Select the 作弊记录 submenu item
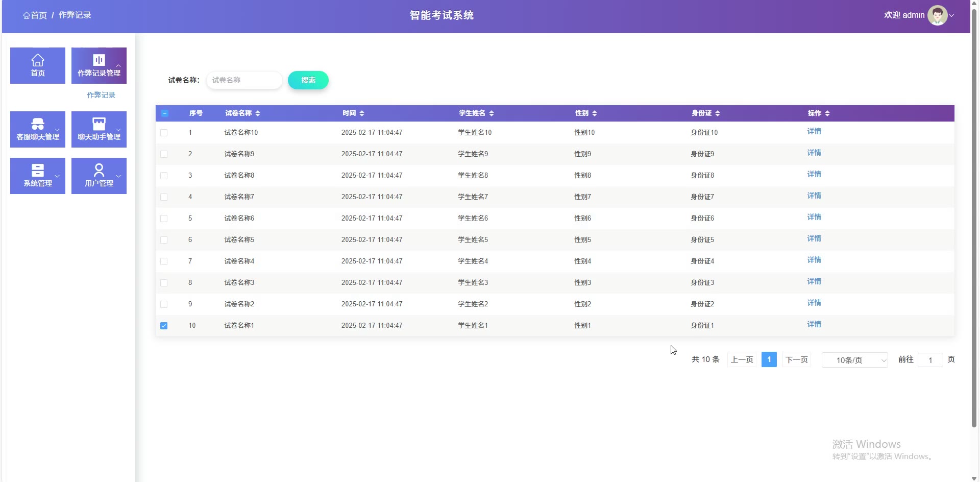 click(101, 95)
